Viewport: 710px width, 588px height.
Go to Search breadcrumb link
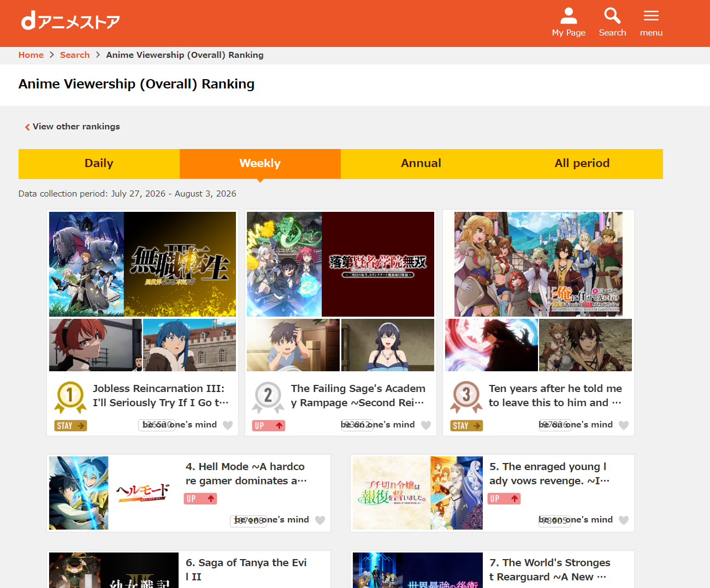[75, 55]
